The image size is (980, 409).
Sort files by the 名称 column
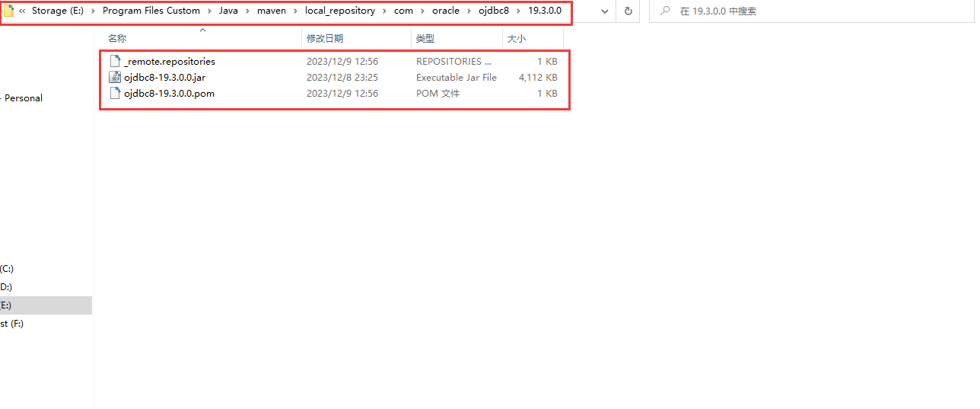[x=117, y=38]
